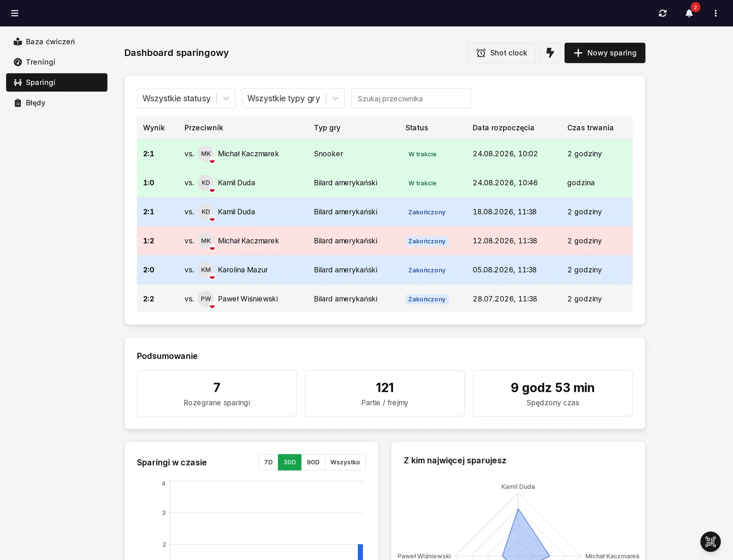The width and height of the screenshot is (733, 560).
Task: Open notifications bell
Action: click(689, 13)
